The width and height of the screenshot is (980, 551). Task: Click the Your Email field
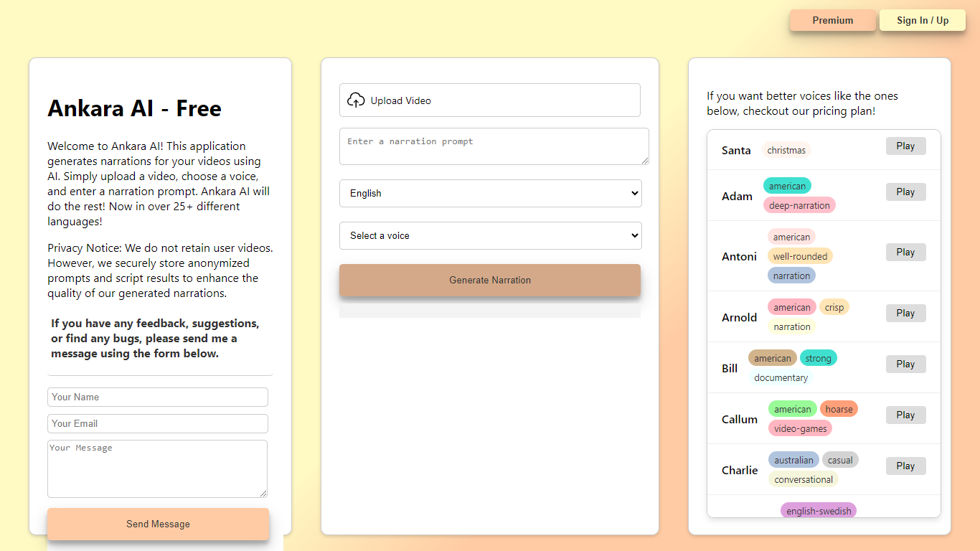click(x=158, y=423)
